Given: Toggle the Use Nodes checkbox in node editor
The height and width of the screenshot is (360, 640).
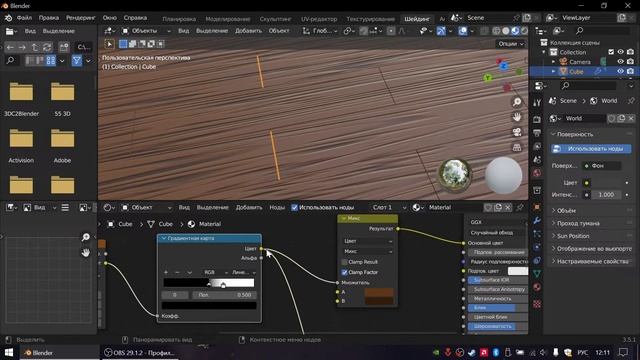Looking at the screenshot, I should 294,207.
